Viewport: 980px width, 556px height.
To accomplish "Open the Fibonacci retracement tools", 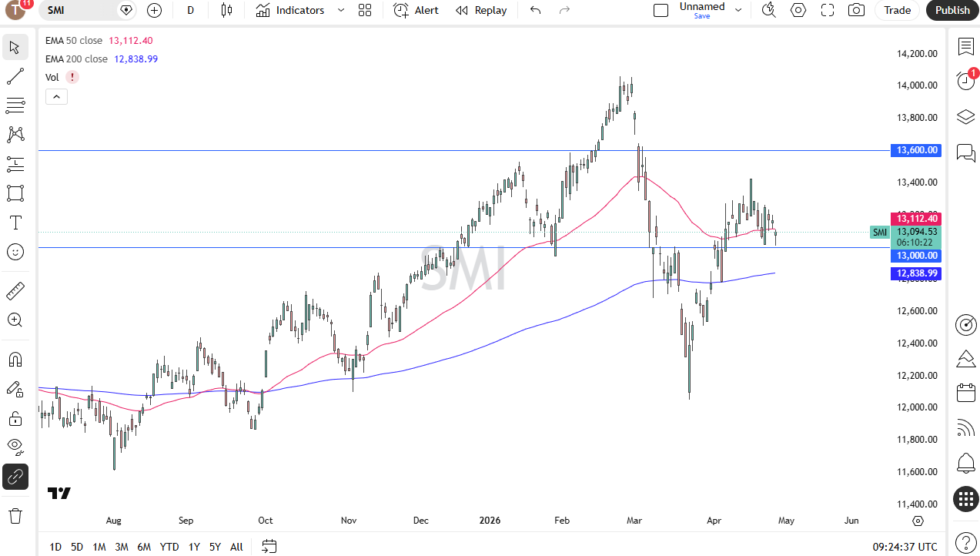I will pos(15,106).
